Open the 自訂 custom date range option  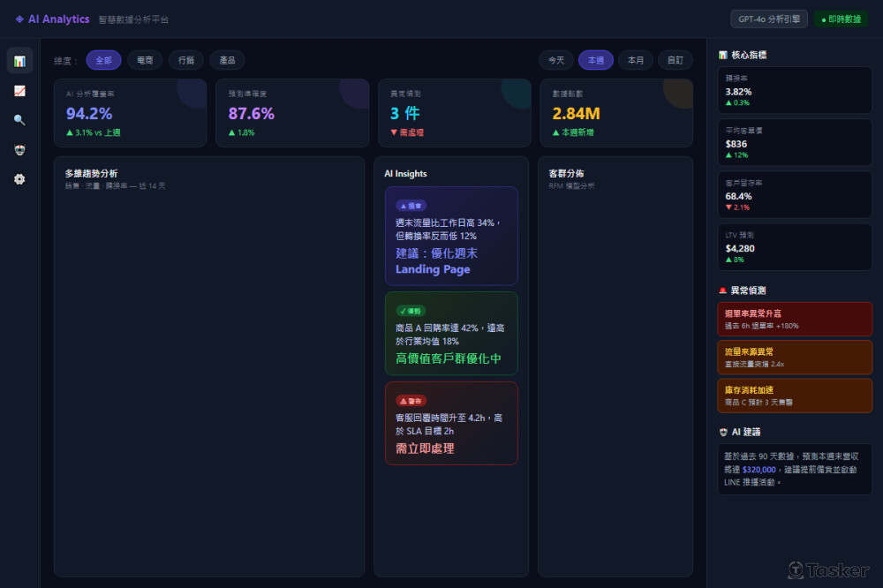pyautogui.click(x=675, y=60)
